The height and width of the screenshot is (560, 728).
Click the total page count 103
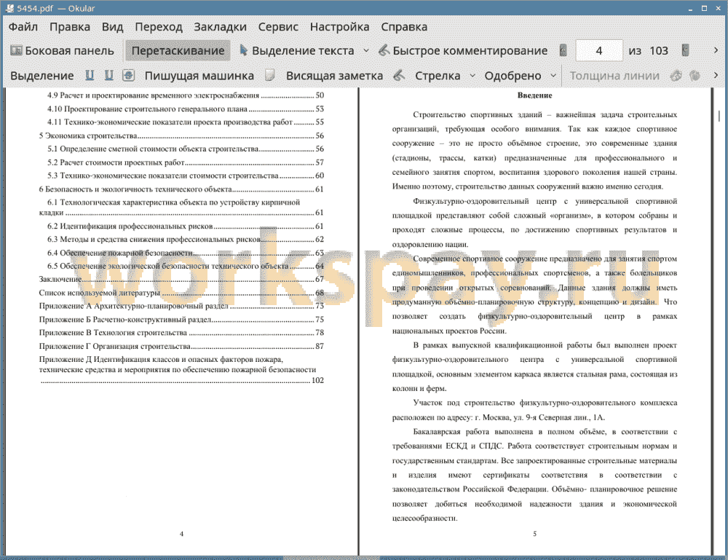pyautogui.click(x=659, y=51)
